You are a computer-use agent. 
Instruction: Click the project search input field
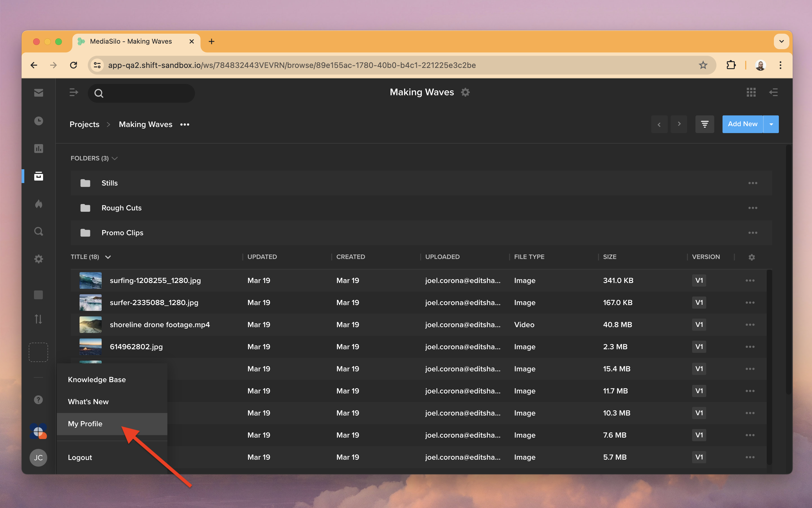coord(148,93)
